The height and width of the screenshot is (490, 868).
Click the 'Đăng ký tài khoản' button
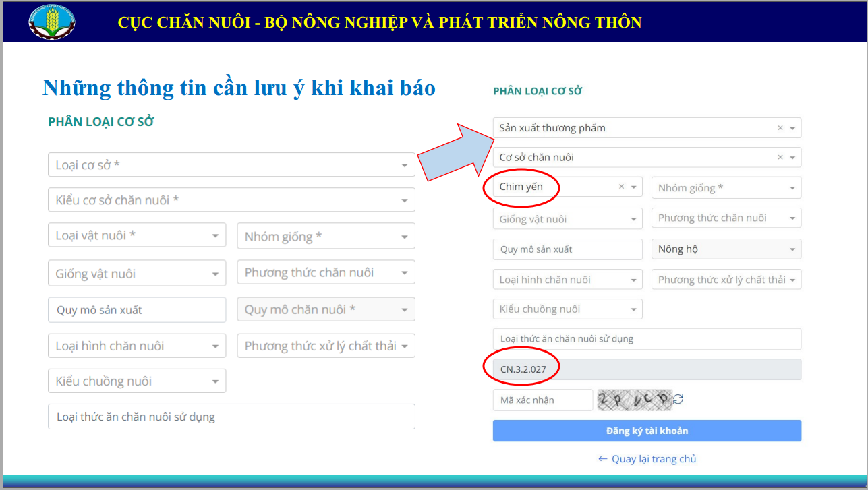[647, 431]
